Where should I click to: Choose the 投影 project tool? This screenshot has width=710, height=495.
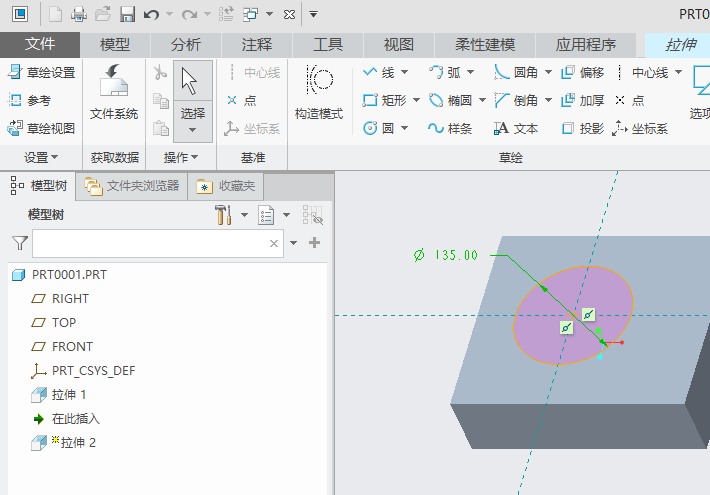[582, 128]
